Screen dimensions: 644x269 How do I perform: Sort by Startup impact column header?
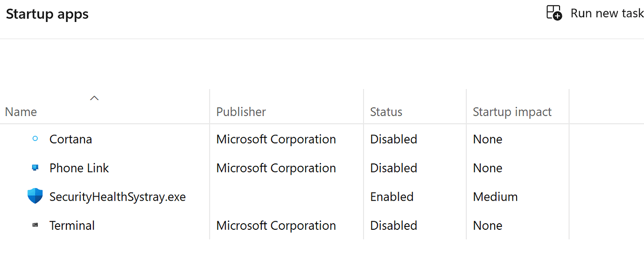[x=512, y=112]
